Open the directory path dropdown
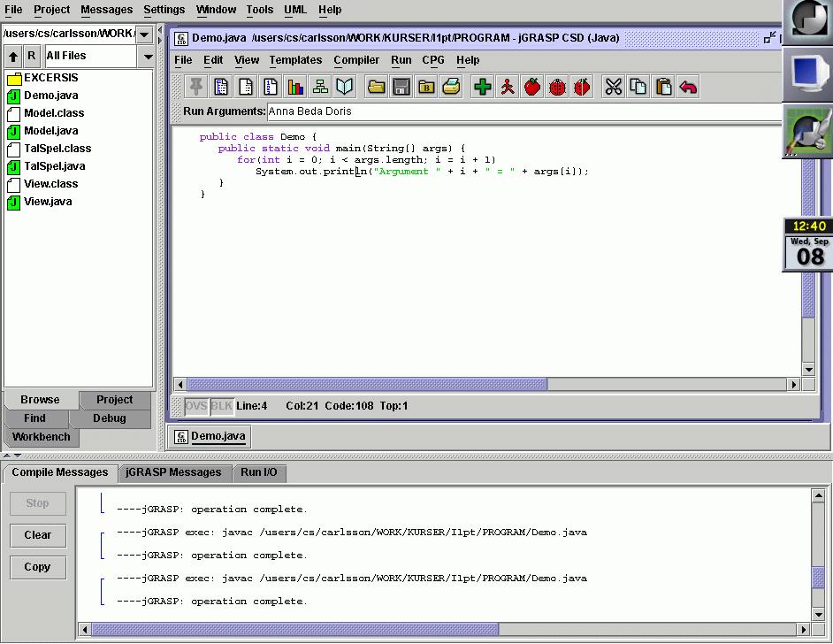833x644 pixels. (x=144, y=34)
